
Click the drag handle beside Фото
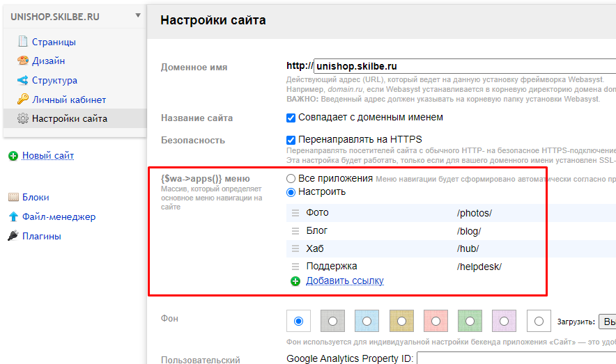pos(295,213)
